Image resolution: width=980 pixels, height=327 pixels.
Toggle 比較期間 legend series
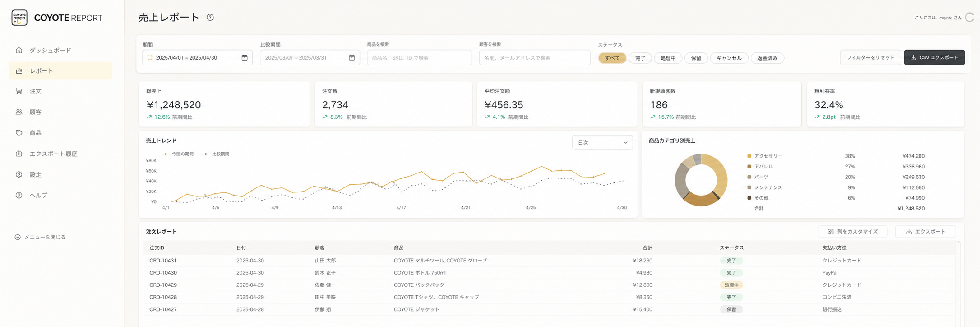click(216, 154)
